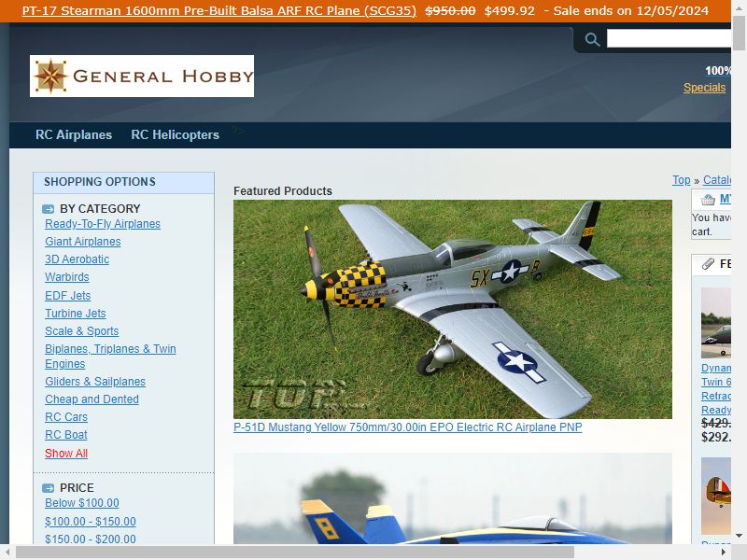Click the scroll-down arrow of vertical scrollbar
Viewport: 747px width, 560px height.
coord(739,535)
